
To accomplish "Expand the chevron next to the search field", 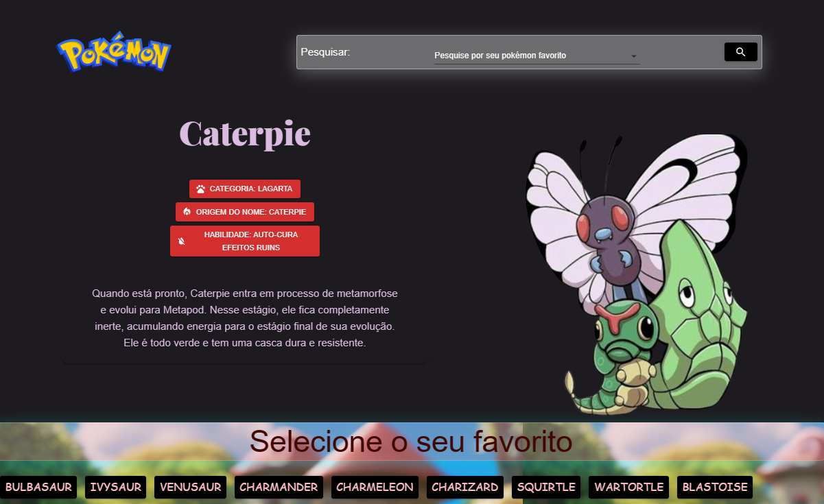I will click(x=634, y=55).
